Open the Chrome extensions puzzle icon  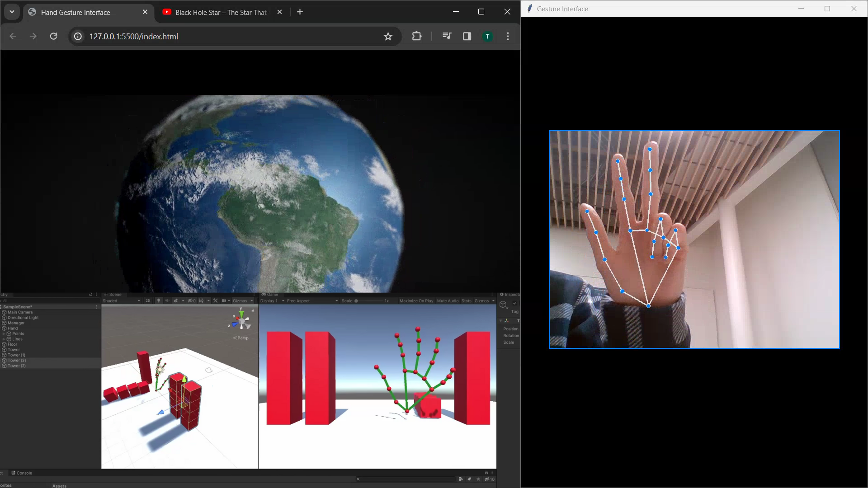[x=416, y=36]
